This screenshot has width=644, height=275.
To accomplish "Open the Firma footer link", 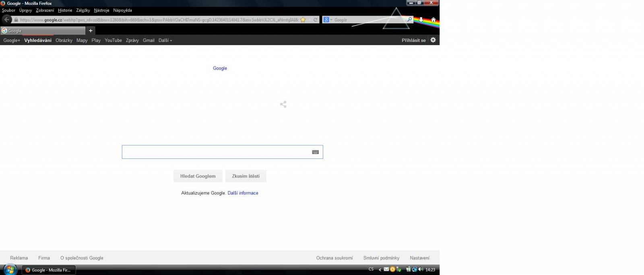I will [x=44, y=258].
